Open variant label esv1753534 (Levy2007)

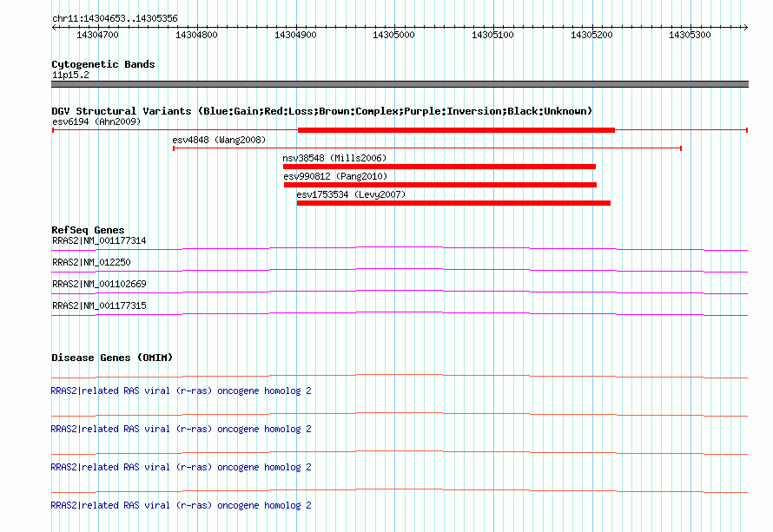(351, 194)
